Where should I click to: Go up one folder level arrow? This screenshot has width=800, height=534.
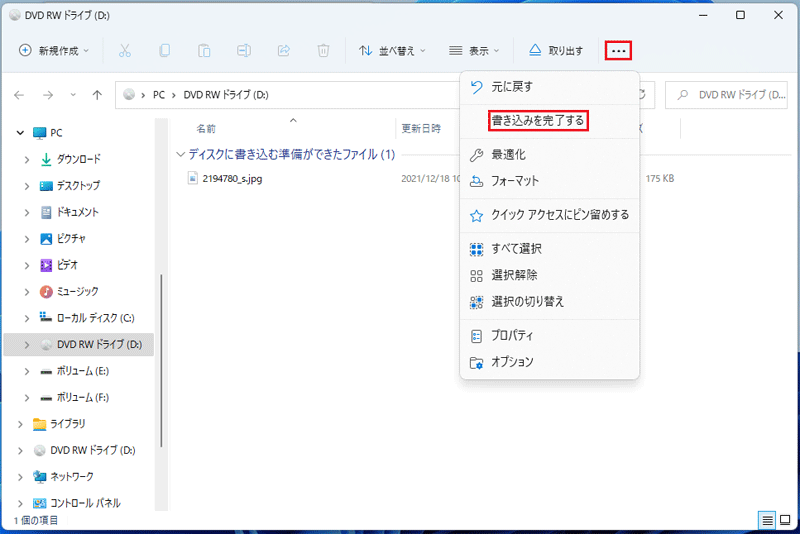pyautogui.click(x=97, y=95)
